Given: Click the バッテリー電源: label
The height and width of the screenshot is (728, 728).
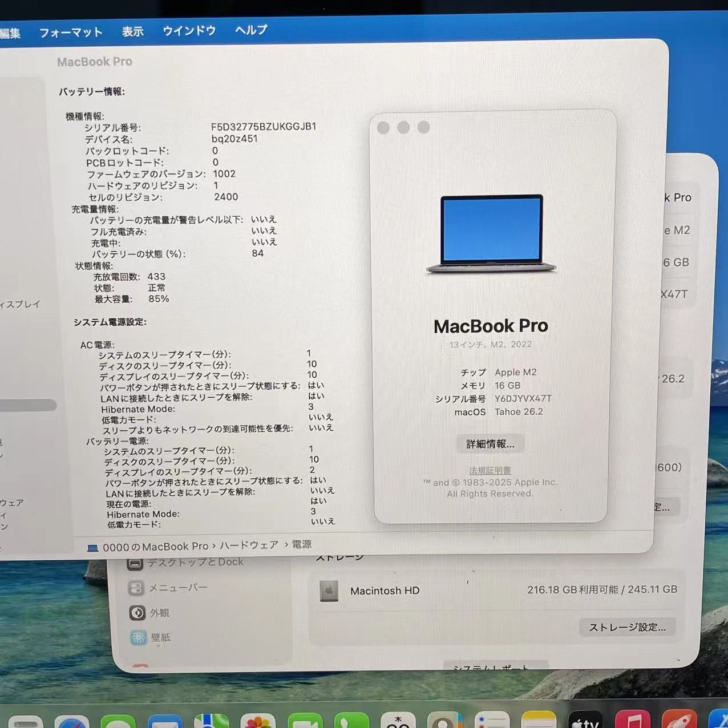Looking at the screenshot, I should pos(118,441).
